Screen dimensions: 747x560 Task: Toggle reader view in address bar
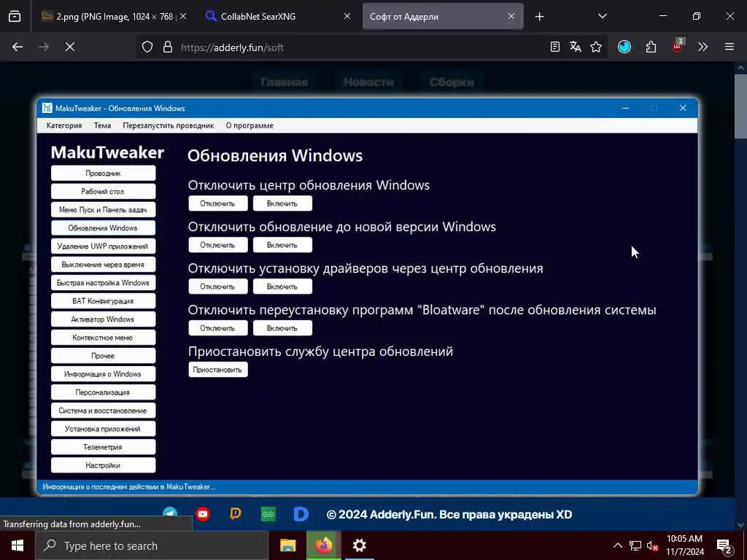coord(554,47)
